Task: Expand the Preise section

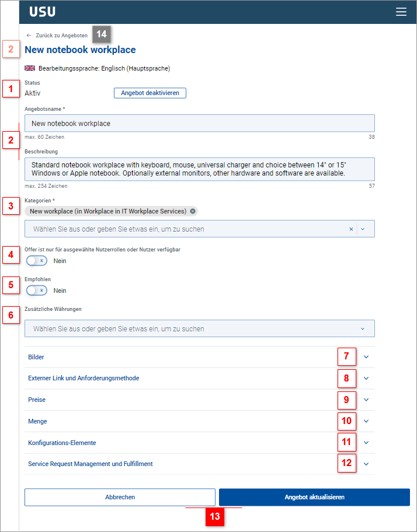Action: tap(366, 400)
